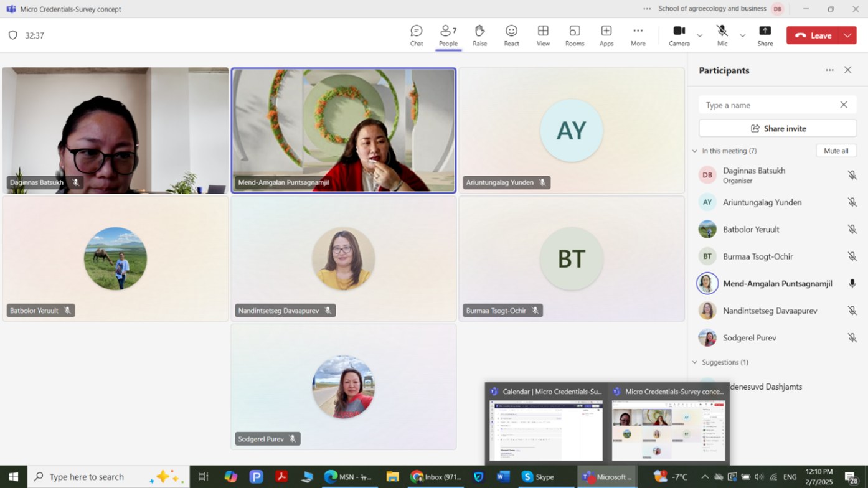Click the Share invite button
The image size is (868, 488).
coord(777,128)
